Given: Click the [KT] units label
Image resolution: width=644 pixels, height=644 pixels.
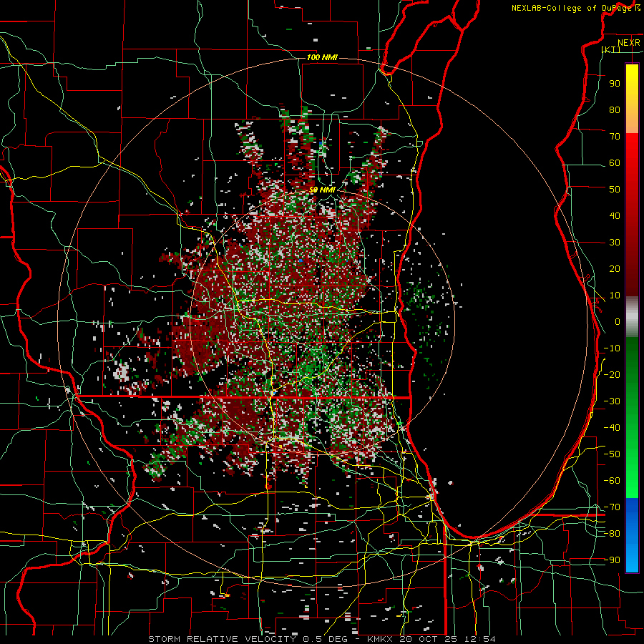Looking at the screenshot, I should tap(611, 49).
